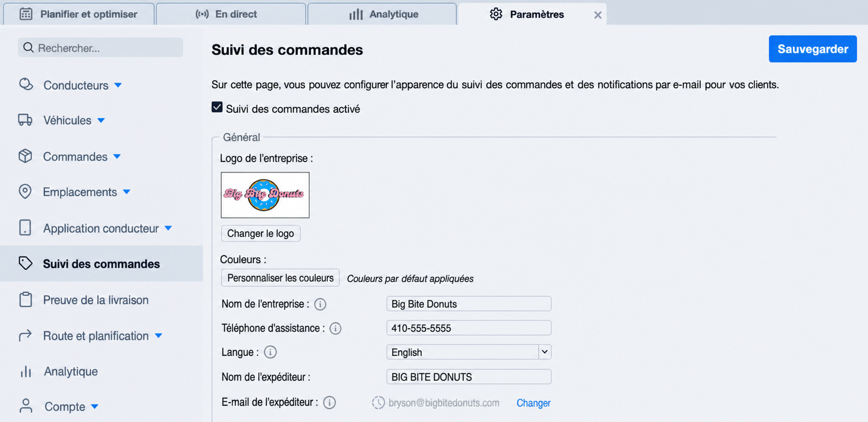868x422 pixels.
Task: Open Personnaliser les couleurs color settings
Action: [x=280, y=278]
